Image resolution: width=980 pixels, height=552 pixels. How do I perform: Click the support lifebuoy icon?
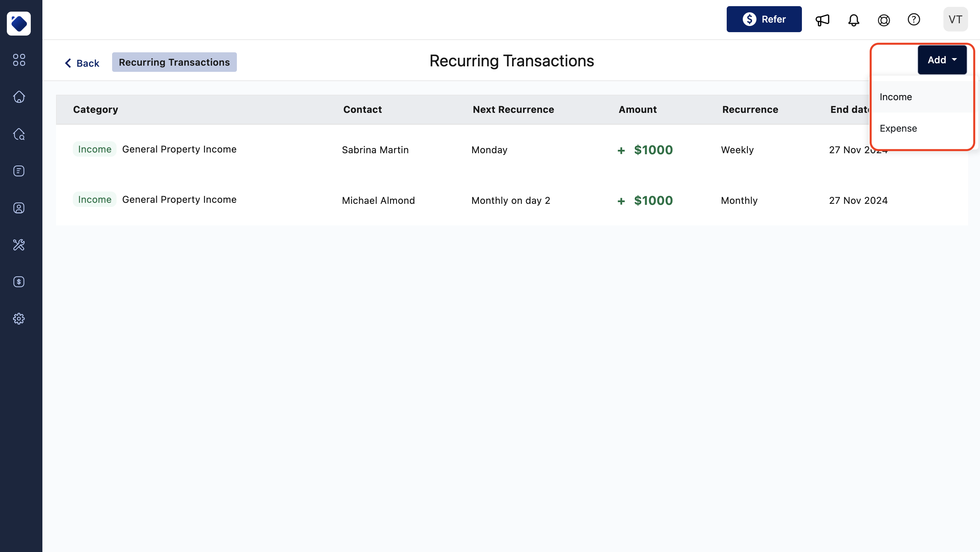[883, 19]
